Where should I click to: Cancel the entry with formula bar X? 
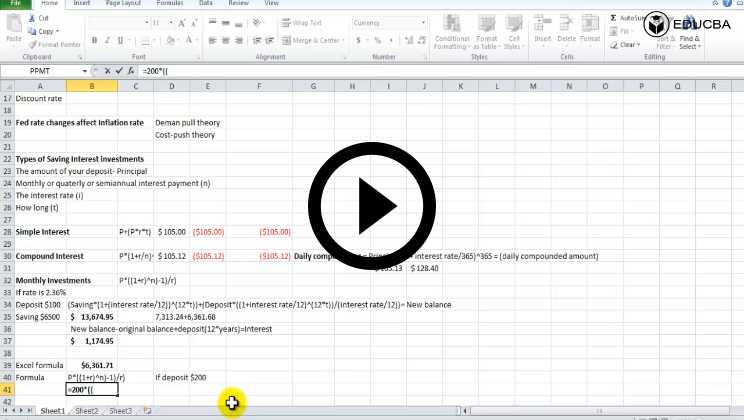(x=108, y=71)
